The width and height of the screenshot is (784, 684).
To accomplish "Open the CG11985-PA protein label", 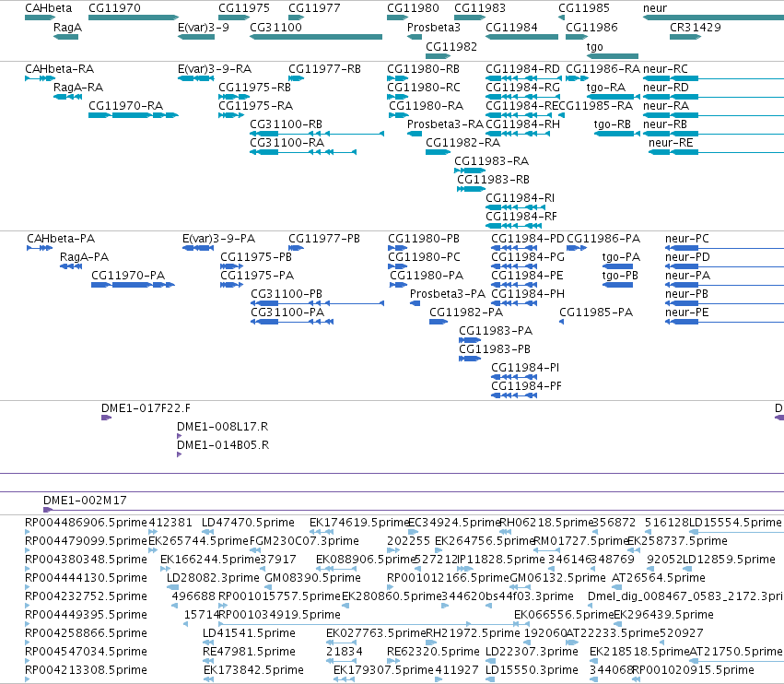I will pos(596,313).
